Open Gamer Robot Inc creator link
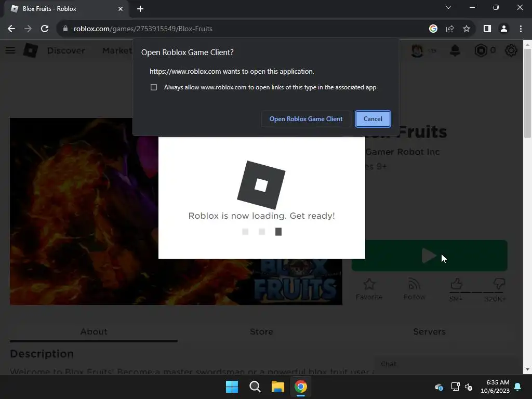This screenshot has height=399, width=532. 403,152
